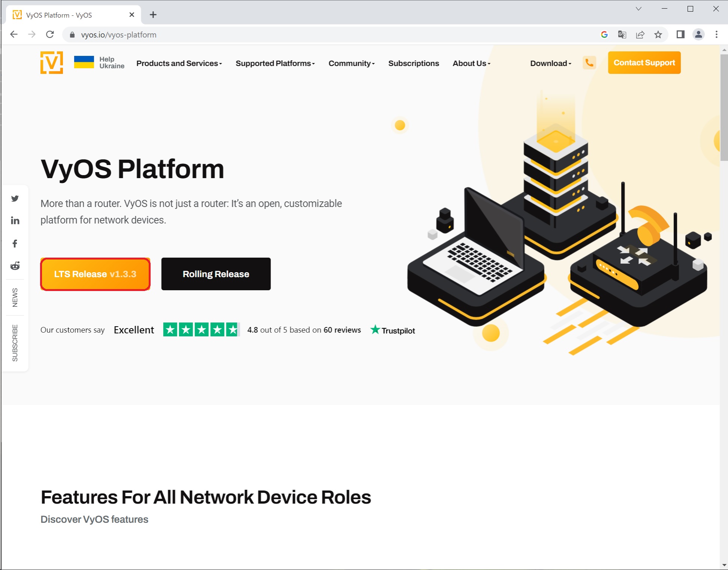
Task: Bookmark this page with star icon
Action: [658, 34]
